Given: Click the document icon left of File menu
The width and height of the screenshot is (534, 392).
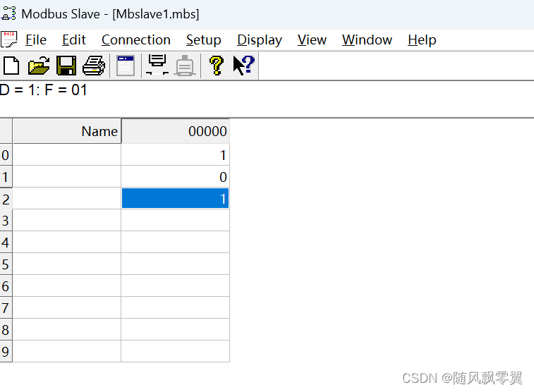Looking at the screenshot, I should pyautogui.click(x=9, y=39).
